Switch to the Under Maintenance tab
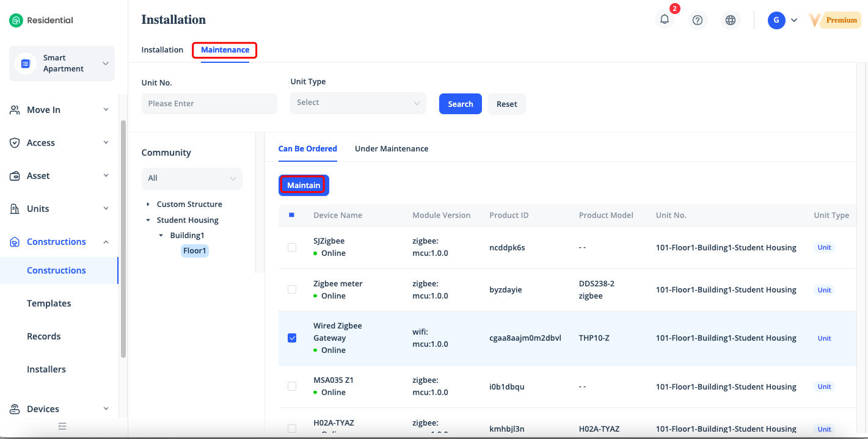Image resolution: width=868 pixels, height=439 pixels. click(392, 148)
